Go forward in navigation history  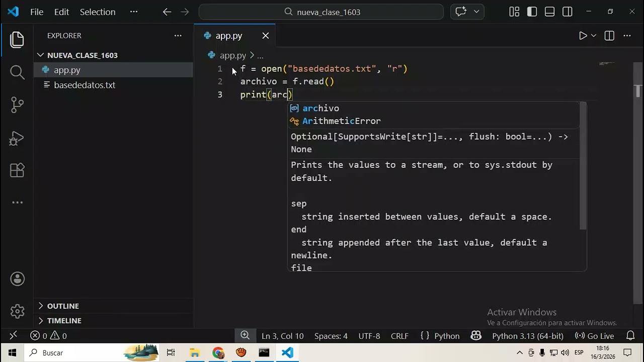click(185, 12)
